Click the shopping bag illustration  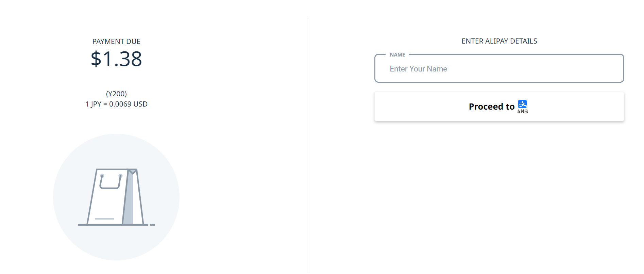116,197
